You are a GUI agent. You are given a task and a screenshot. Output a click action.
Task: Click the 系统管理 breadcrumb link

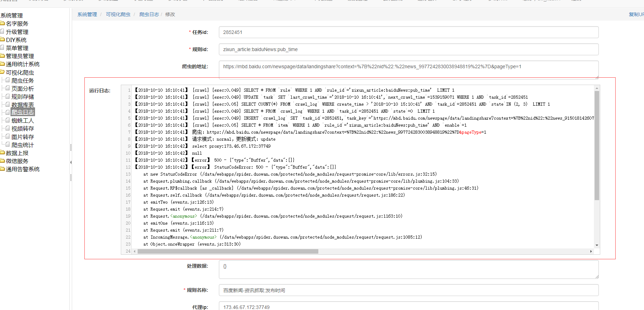click(87, 14)
